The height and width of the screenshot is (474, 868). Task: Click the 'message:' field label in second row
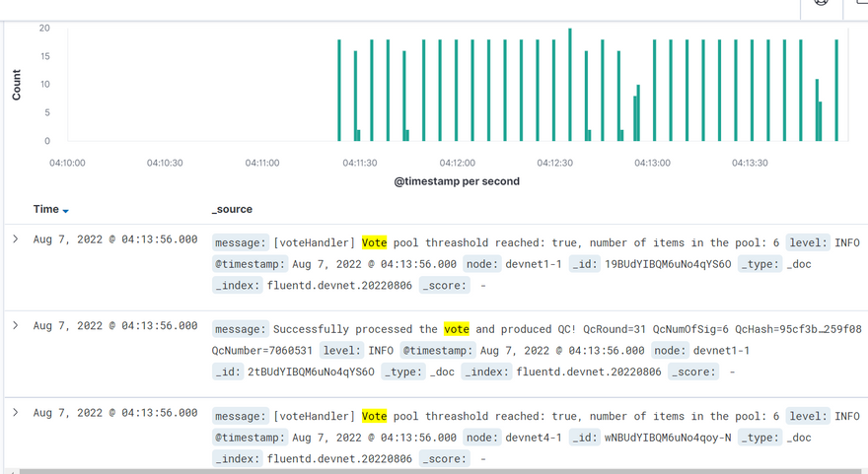pos(240,329)
